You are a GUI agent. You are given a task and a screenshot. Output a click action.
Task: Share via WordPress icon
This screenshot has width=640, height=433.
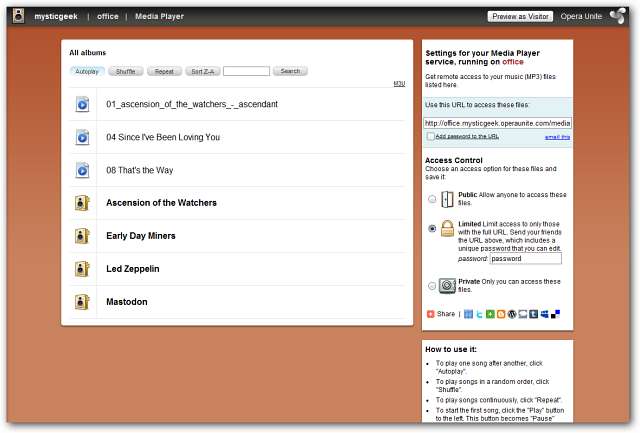[x=512, y=314]
